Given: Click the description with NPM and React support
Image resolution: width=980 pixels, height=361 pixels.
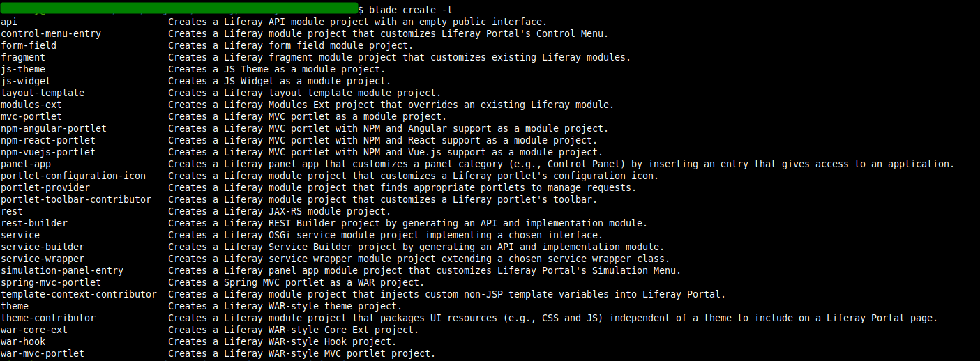Looking at the screenshot, I should [x=383, y=140].
